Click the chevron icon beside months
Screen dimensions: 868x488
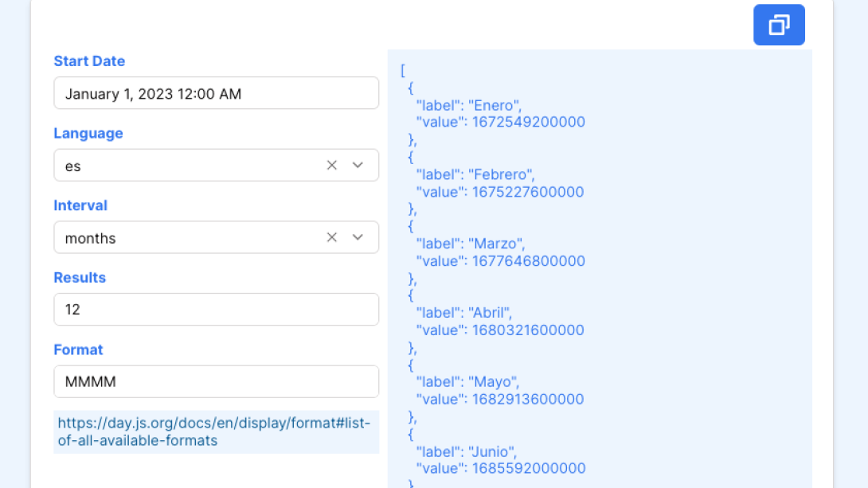pyautogui.click(x=357, y=237)
